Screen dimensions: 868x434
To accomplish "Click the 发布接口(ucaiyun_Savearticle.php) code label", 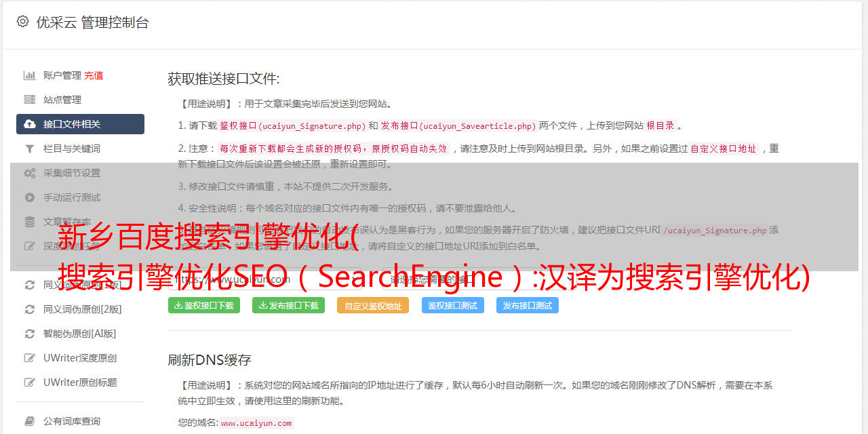I will [x=458, y=125].
